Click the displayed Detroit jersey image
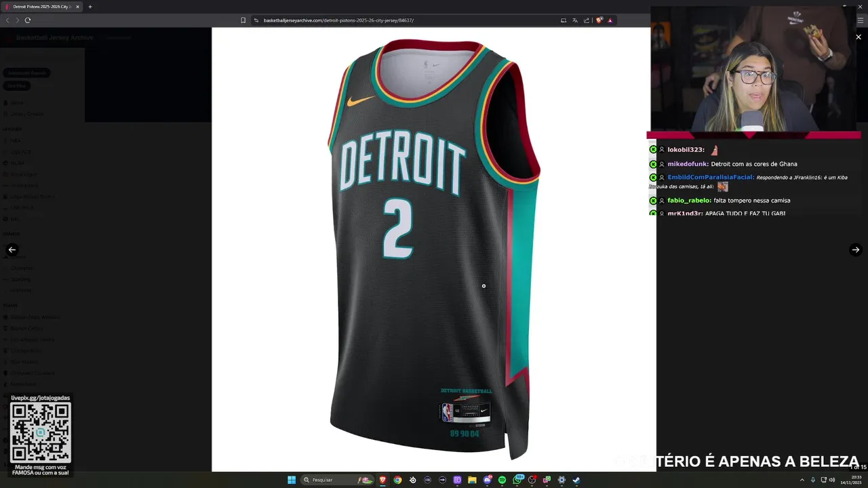Screen dimensions: 868x488 (434, 249)
